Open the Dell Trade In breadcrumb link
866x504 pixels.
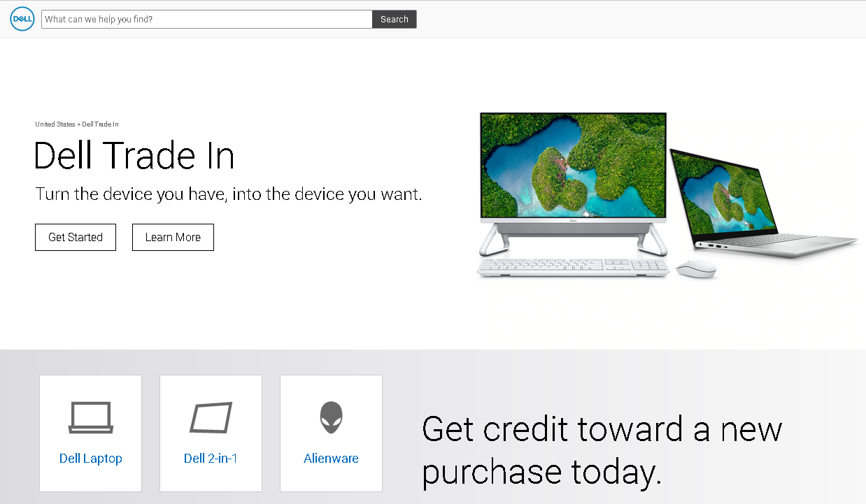[101, 124]
